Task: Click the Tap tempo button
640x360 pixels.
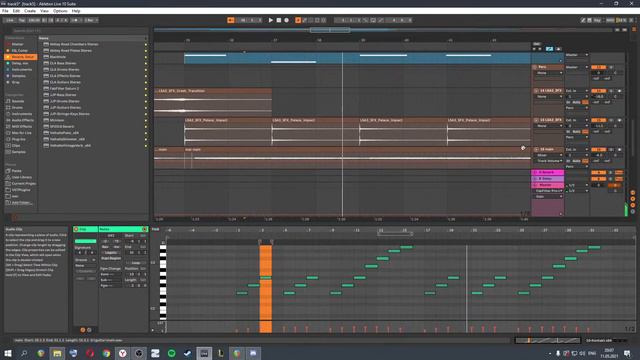Action: pyautogui.click(x=22, y=20)
